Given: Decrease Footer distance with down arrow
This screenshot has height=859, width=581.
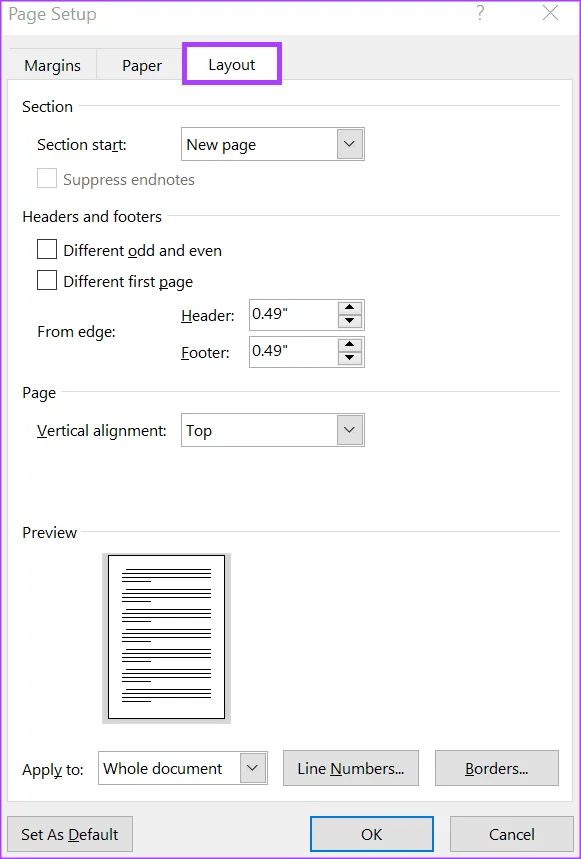Looking at the screenshot, I should click(x=350, y=358).
